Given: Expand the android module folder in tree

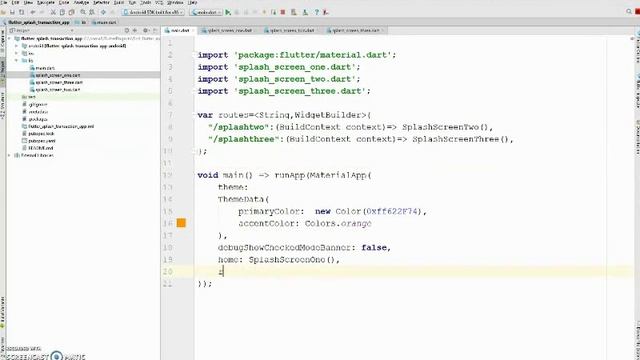Looking at the screenshot, I should pyautogui.click(x=16, y=46).
